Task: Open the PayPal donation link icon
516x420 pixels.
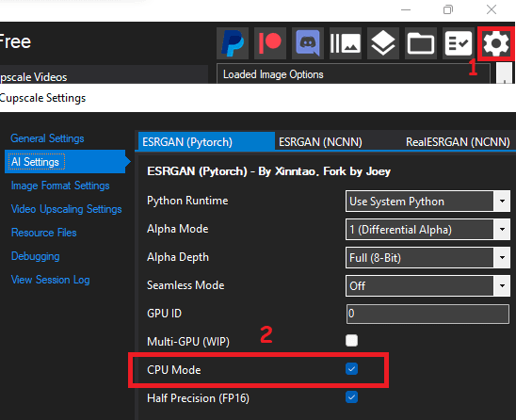Action: pos(233,43)
